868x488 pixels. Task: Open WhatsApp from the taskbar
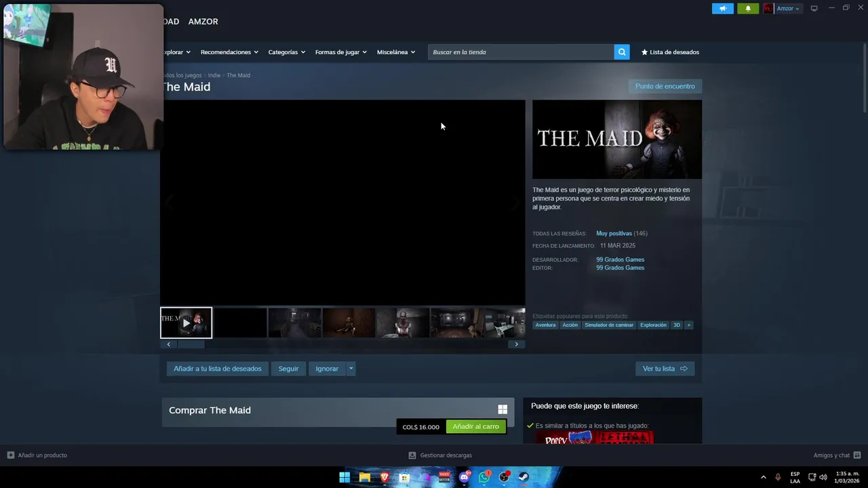[x=484, y=477]
